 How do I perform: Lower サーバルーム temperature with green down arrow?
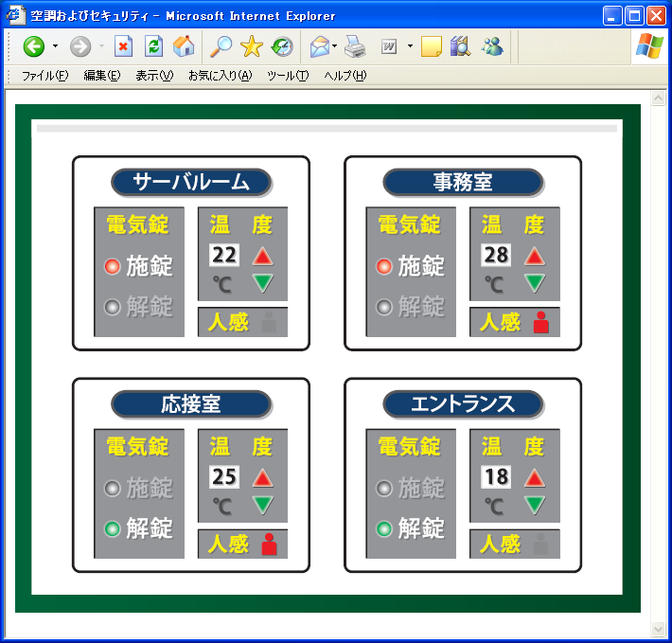click(263, 283)
